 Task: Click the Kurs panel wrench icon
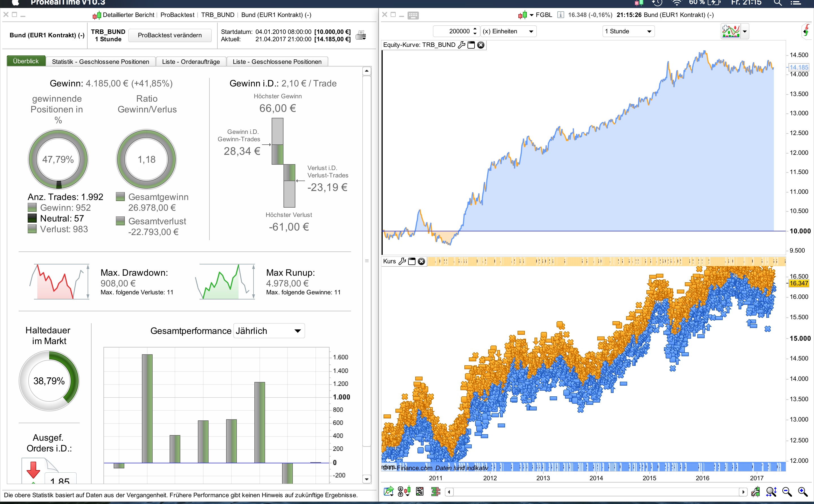point(402,261)
